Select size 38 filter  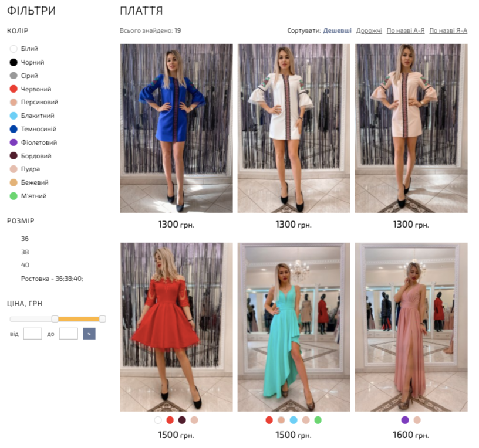25,252
